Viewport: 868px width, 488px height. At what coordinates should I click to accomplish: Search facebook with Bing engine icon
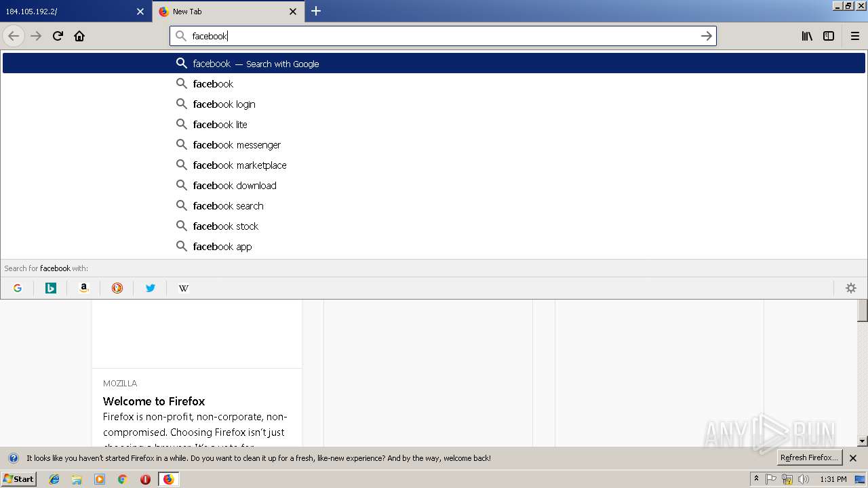pyautogui.click(x=51, y=288)
